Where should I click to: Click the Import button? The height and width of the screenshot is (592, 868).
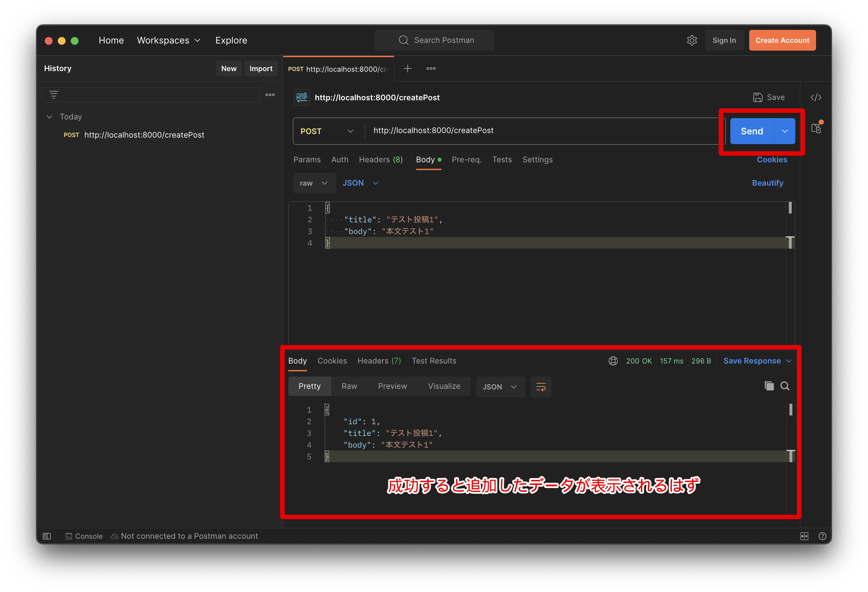click(x=261, y=68)
